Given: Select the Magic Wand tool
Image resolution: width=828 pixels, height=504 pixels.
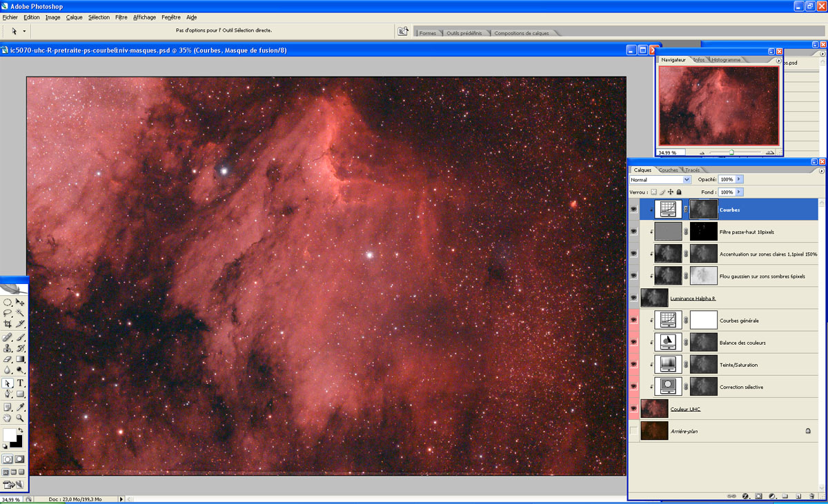Looking at the screenshot, I should click(20, 312).
